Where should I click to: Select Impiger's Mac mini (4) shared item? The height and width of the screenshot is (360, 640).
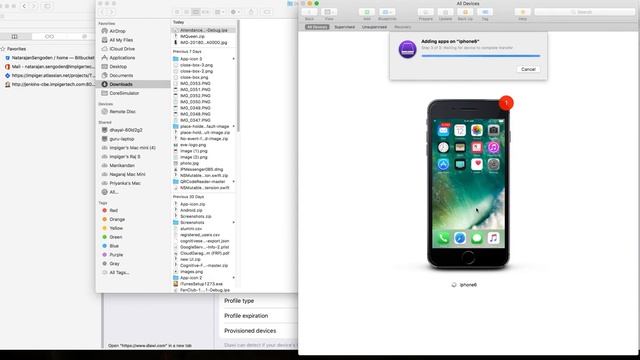click(x=132, y=148)
